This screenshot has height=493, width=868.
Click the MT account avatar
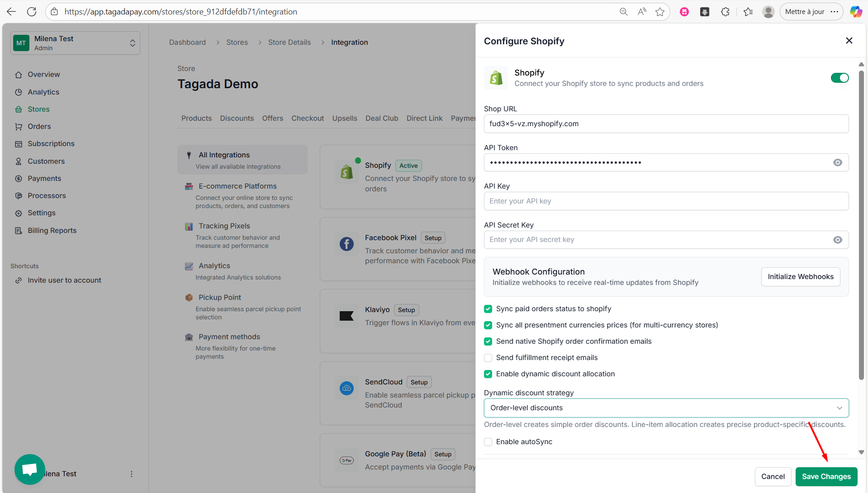(21, 43)
